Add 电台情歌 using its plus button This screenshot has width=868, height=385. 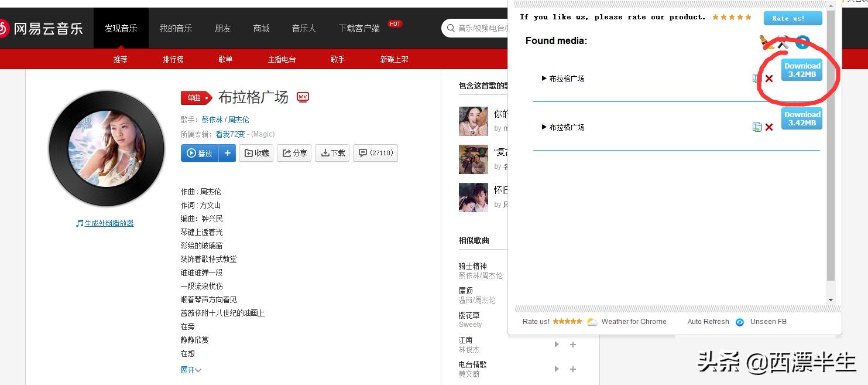[x=572, y=369]
